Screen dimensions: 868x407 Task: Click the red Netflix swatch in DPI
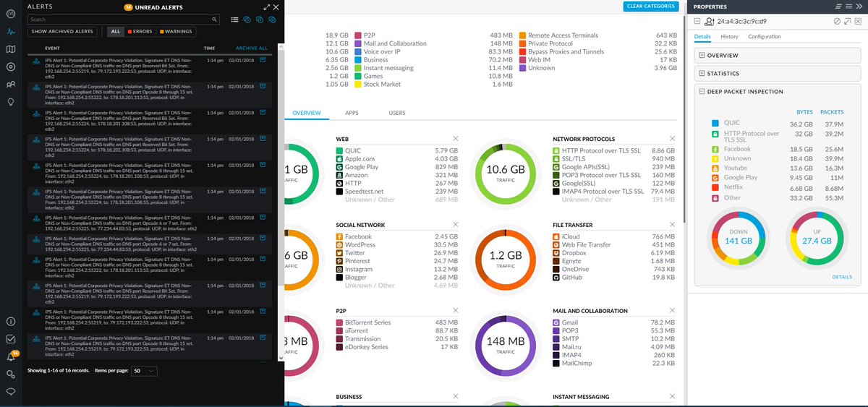tap(715, 187)
